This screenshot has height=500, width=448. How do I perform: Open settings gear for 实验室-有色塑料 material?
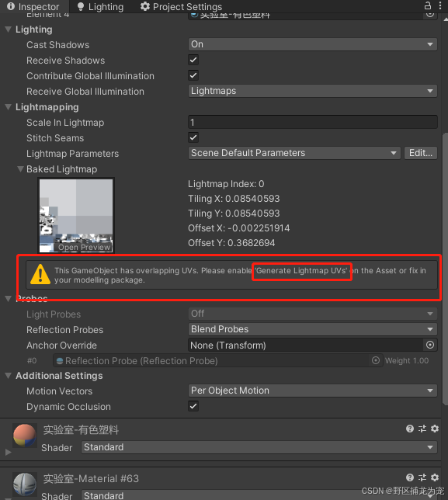point(435,429)
